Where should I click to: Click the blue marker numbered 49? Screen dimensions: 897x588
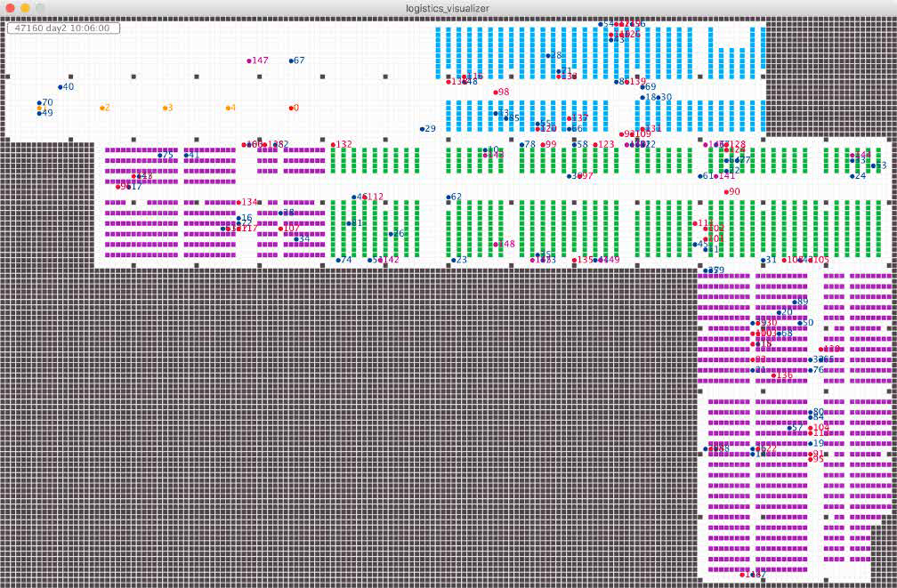[x=39, y=113]
